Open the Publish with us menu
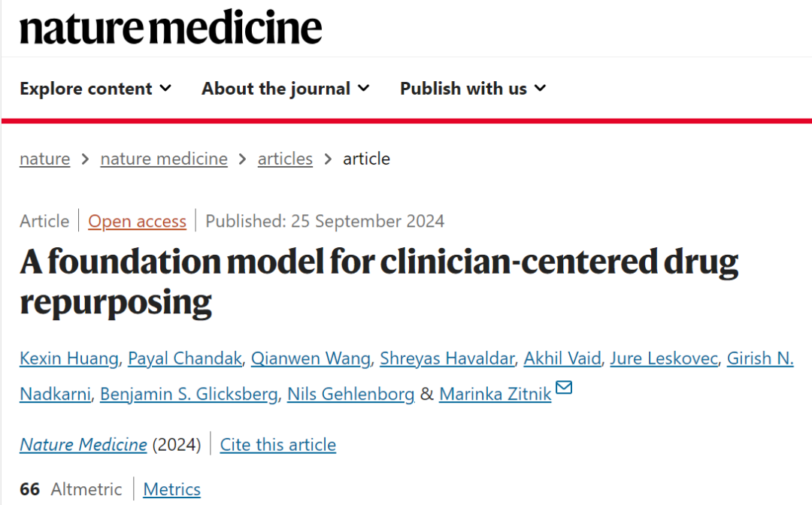This screenshot has width=812, height=505. tap(474, 89)
